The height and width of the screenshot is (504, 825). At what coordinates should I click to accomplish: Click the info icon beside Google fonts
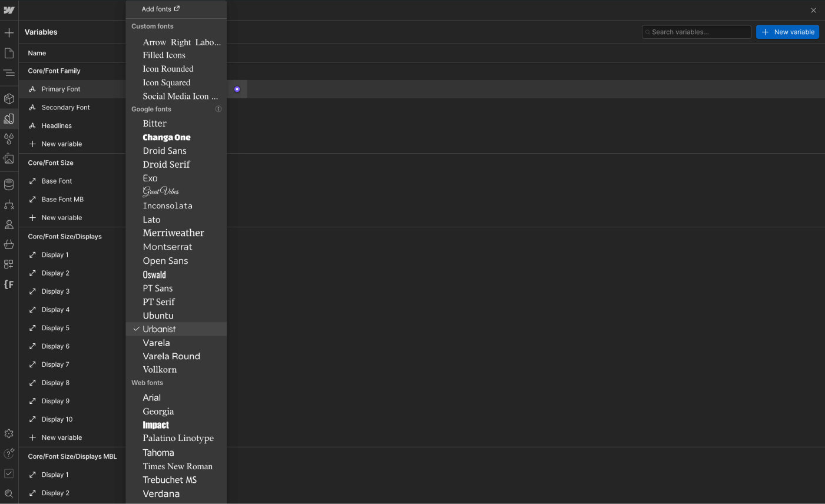click(x=218, y=109)
